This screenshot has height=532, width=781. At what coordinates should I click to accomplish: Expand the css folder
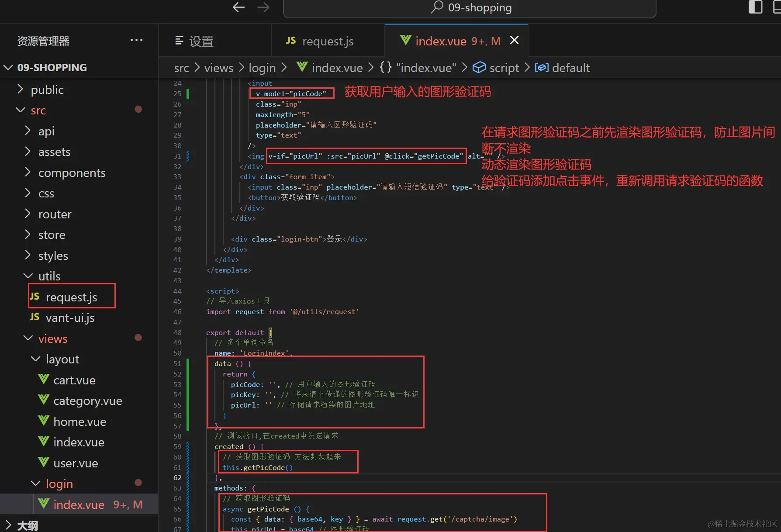point(79,193)
